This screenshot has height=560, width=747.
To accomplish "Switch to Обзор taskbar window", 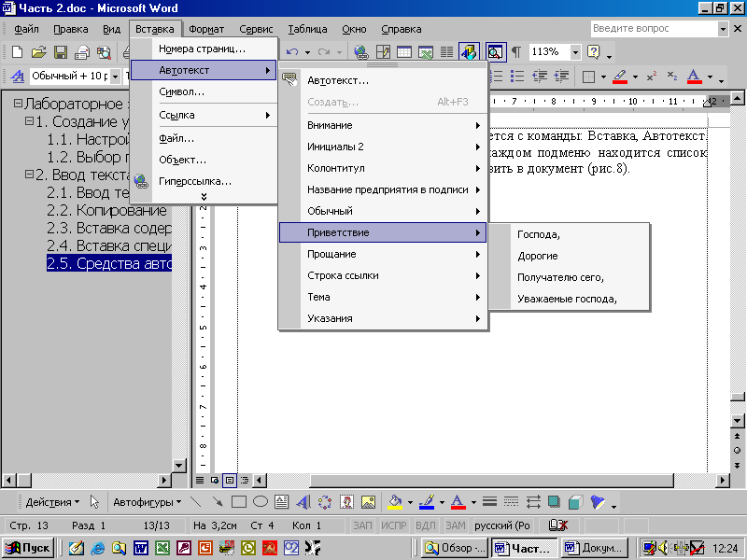I will point(455,548).
